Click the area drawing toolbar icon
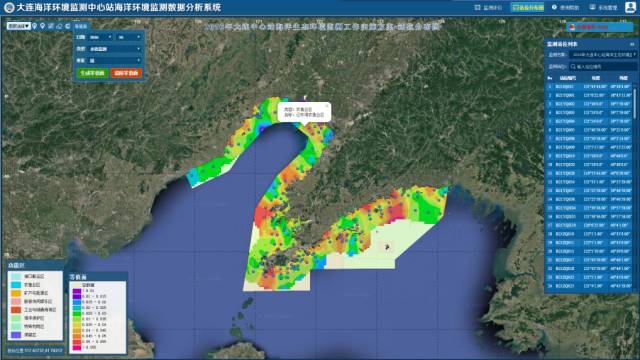Image resolution: width=640 pixels, height=360 pixels. [x=59, y=26]
